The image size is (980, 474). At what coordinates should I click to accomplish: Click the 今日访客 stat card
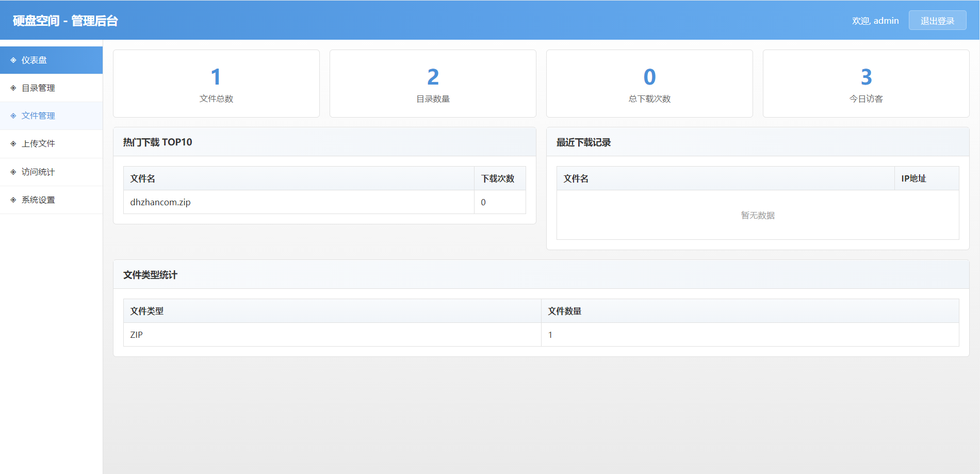[x=866, y=84]
